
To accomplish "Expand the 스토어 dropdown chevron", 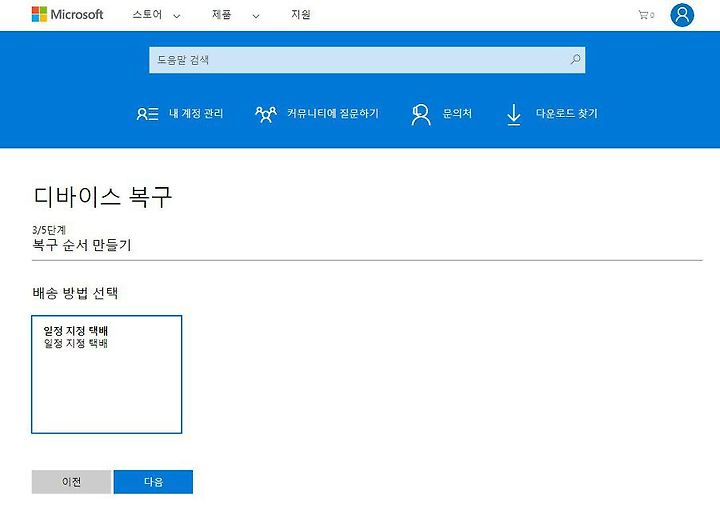I will 177,16.
